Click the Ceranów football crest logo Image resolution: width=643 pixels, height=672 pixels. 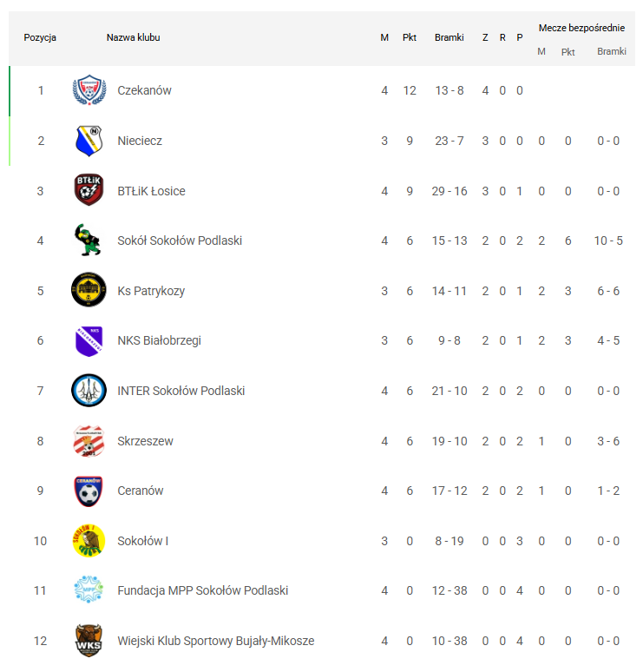click(x=89, y=491)
